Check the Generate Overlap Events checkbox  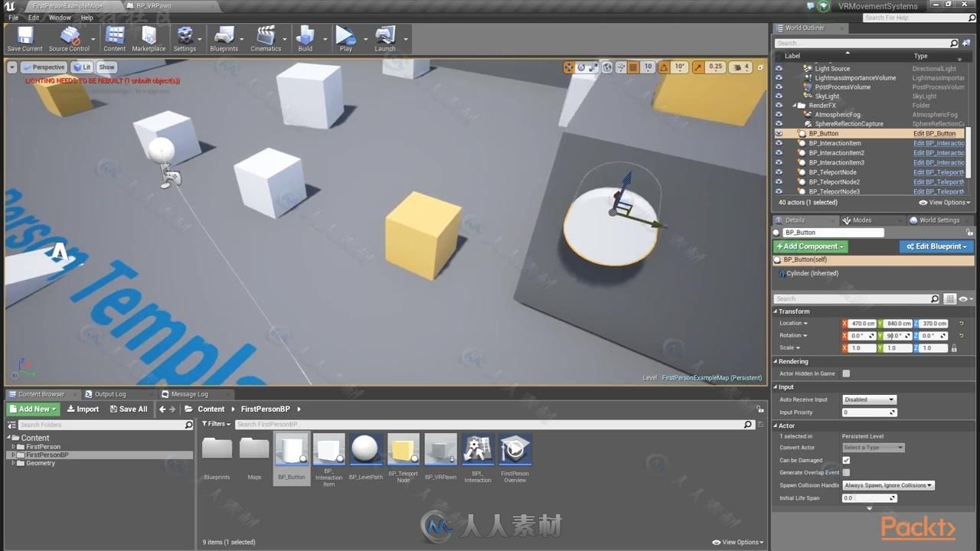pyautogui.click(x=846, y=472)
